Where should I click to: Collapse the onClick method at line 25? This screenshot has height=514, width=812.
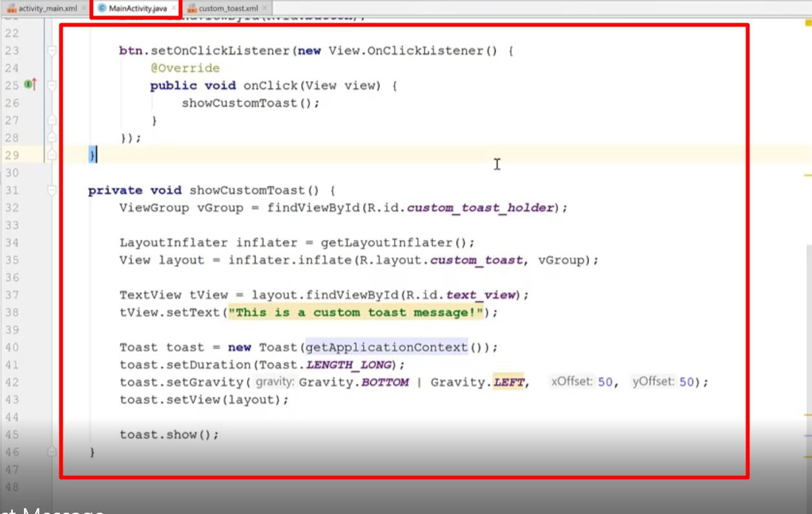point(52,85)
